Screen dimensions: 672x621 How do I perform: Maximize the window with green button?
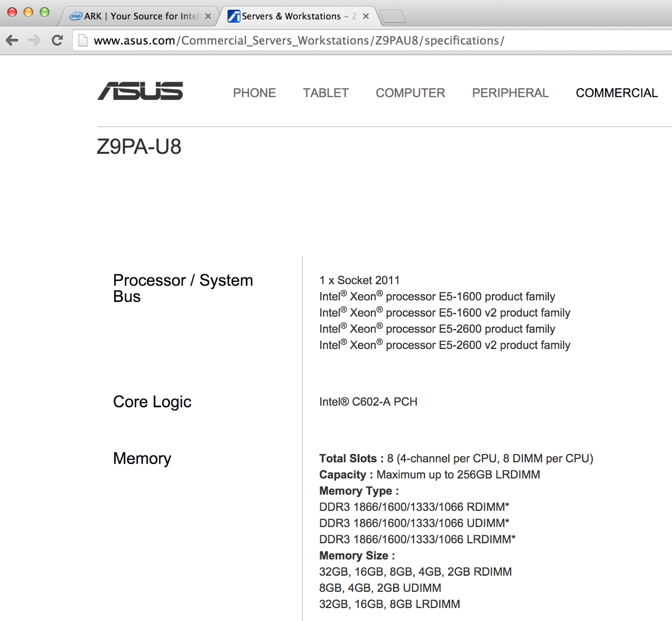45,13
